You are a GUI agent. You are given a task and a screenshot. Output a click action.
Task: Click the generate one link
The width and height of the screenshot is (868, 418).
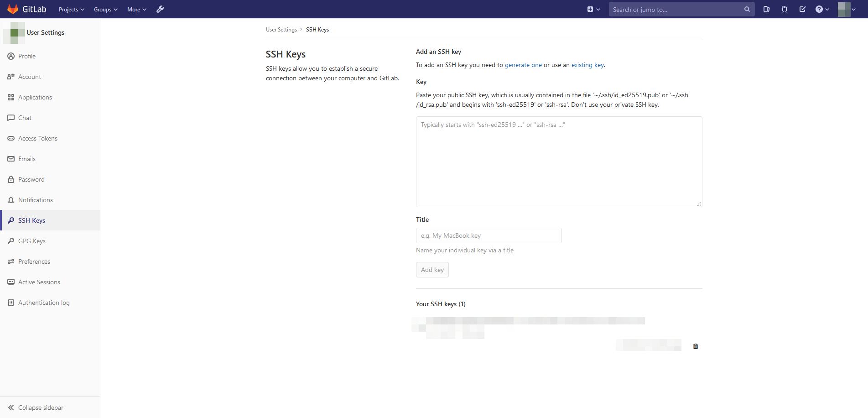click(523, 65)
